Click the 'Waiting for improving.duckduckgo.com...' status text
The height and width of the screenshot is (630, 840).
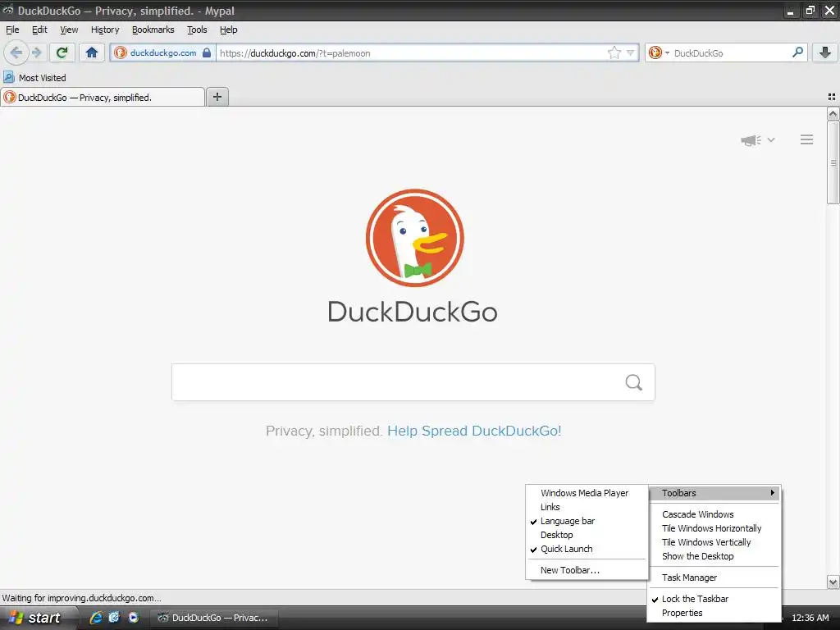click(81, 598)
